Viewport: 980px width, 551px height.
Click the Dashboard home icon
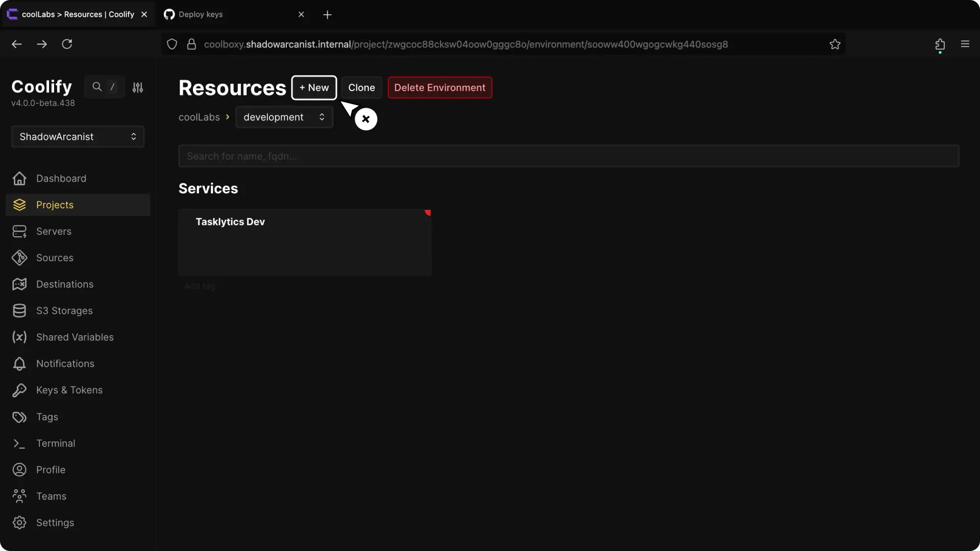pos(19,179)
